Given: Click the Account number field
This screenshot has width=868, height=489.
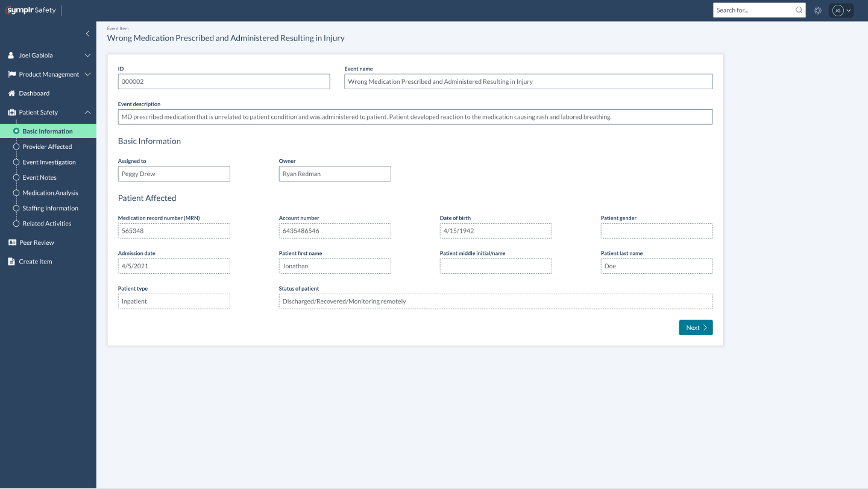Looking at the screenshot, I should (x=335, y=231).
